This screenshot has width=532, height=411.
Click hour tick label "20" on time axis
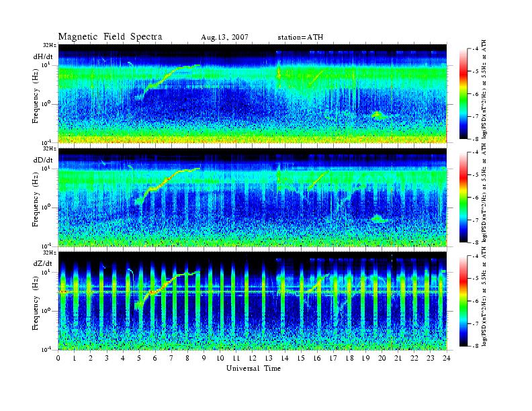[382, 359]
